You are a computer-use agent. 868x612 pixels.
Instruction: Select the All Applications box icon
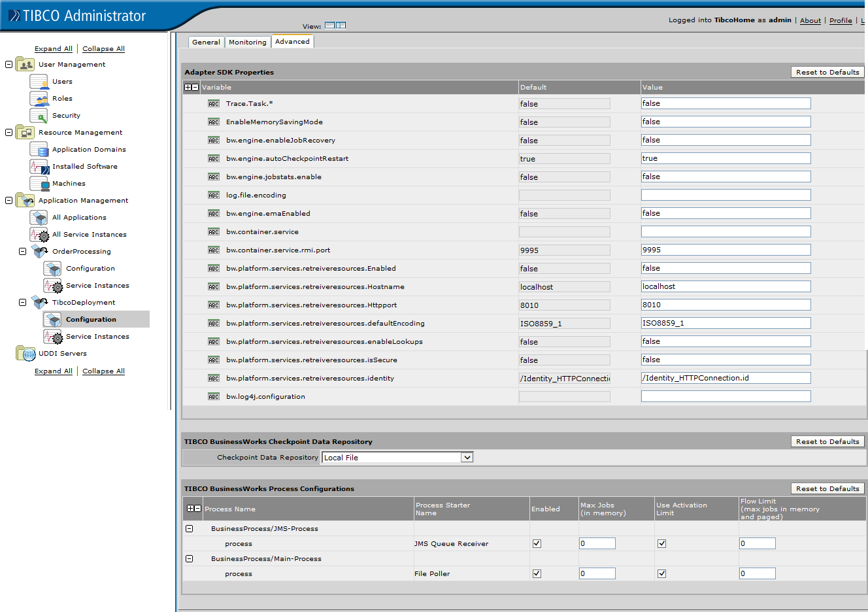(39, 217)
